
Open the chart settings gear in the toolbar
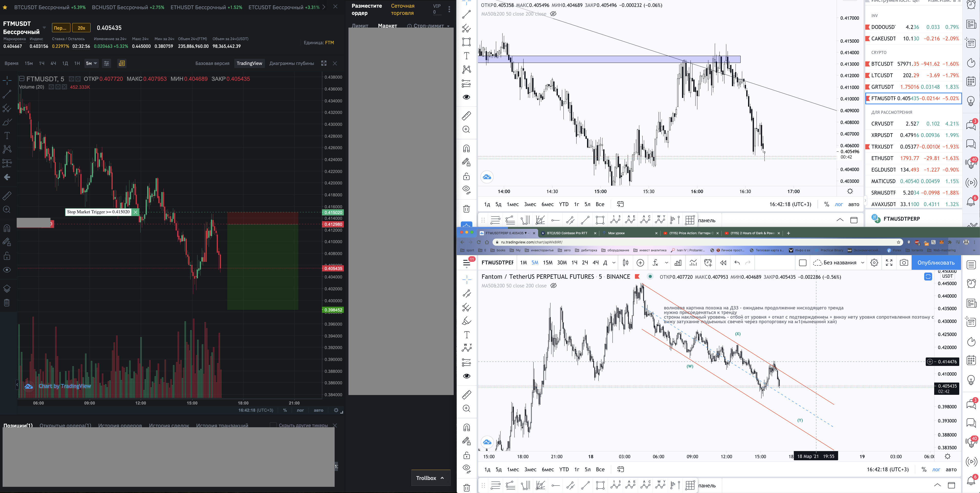[874, 263]
